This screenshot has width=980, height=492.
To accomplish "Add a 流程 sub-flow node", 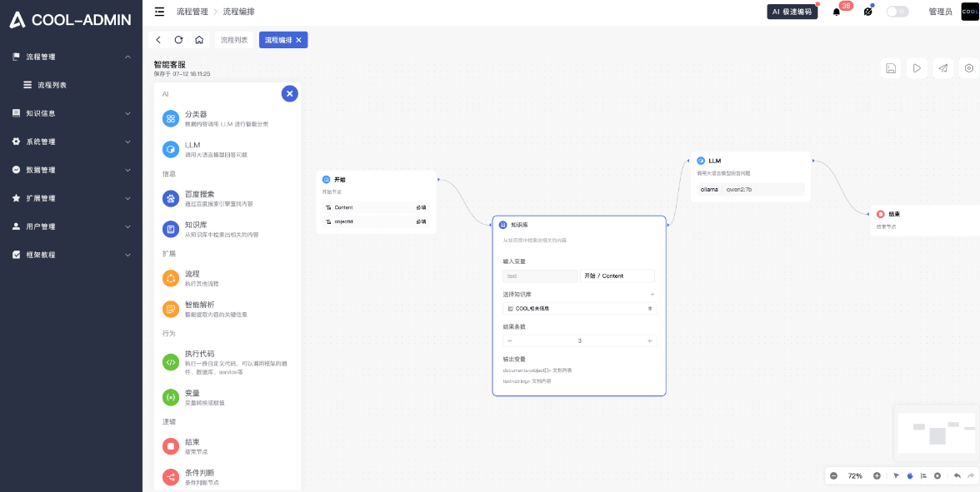I will [227, 278].
